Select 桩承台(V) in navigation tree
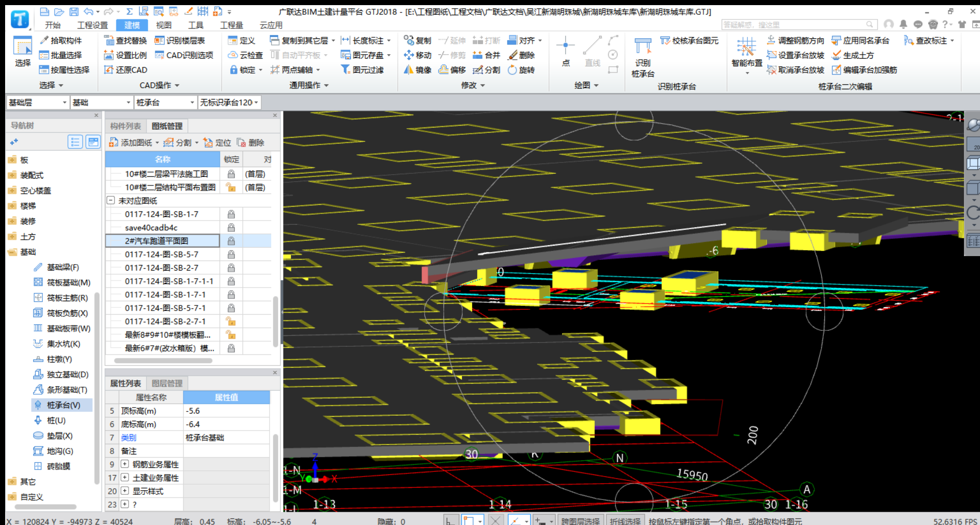The width and height of the screenshot is (980, 525). (x=63, y=405)
